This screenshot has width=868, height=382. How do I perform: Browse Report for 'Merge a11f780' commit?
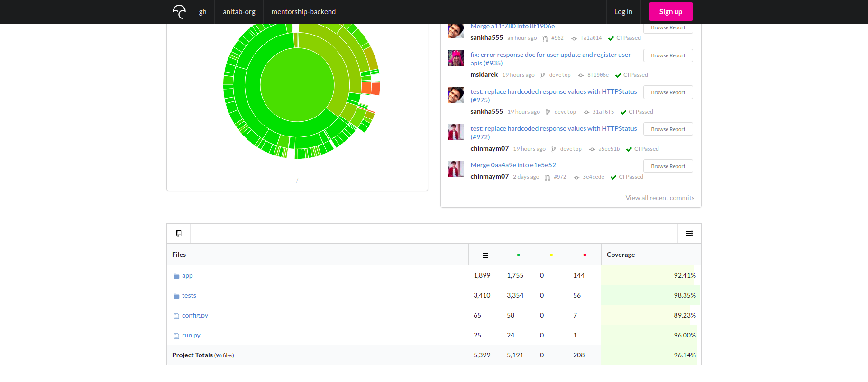pos(668,28)
